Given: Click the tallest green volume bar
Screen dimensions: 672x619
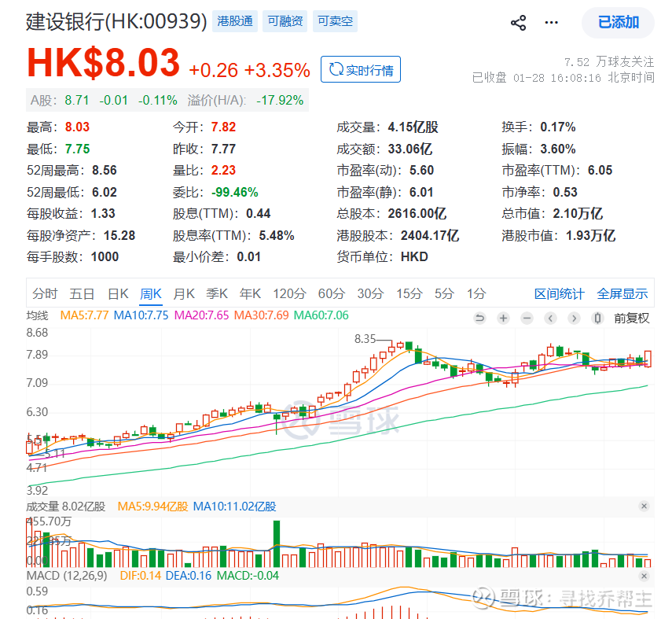Looking at the screenshot, I should (277, 544).
